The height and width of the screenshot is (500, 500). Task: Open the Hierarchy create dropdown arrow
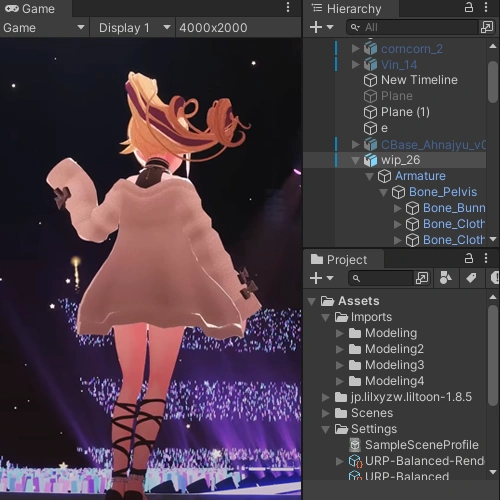pos(330,27)
